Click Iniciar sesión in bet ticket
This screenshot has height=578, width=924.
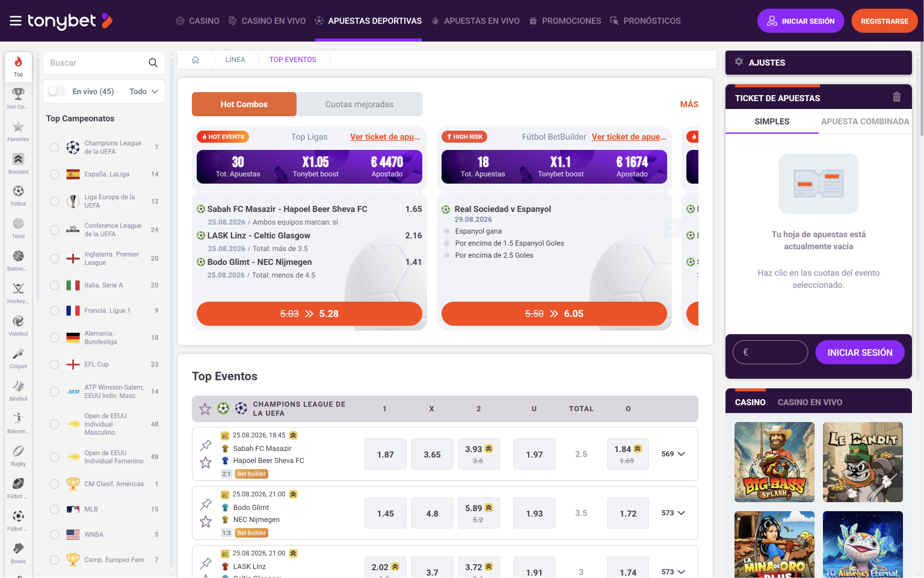pos(860,353)
